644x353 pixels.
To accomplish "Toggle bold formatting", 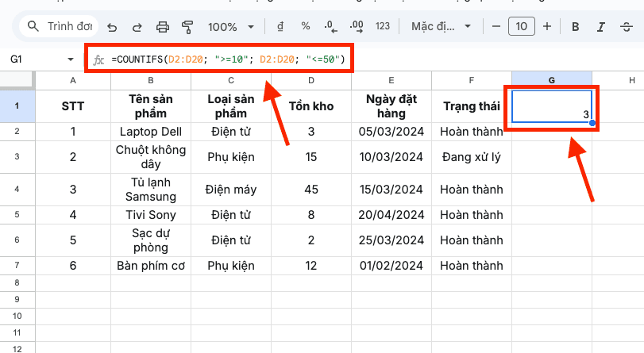I will pos(576,27).
